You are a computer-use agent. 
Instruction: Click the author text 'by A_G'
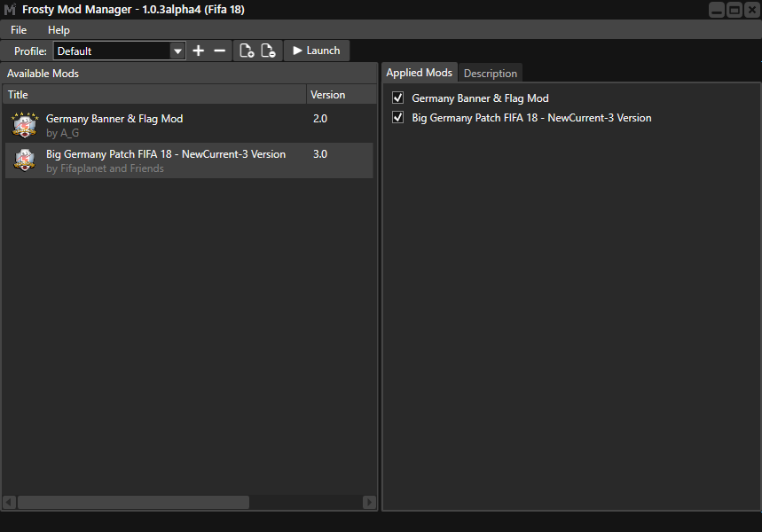(62, 133)
